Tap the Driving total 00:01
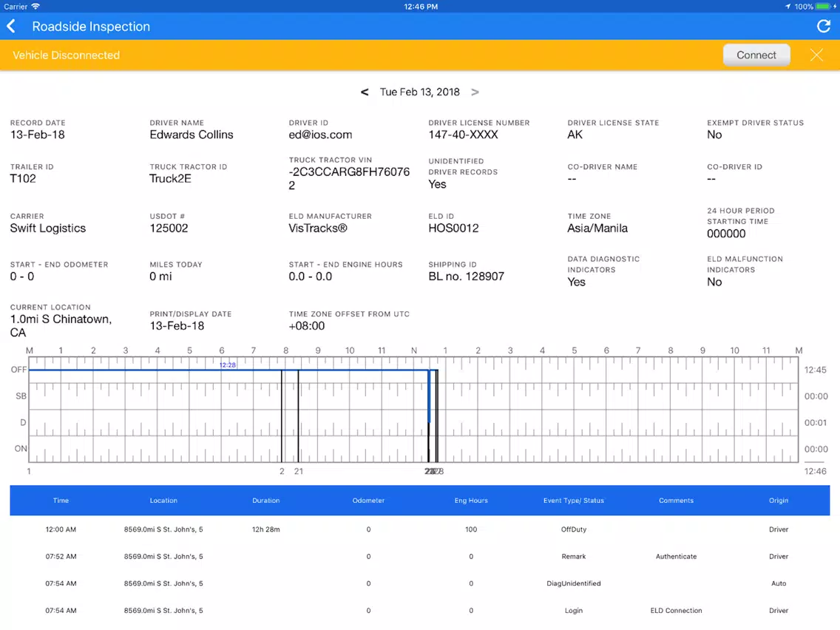840x630 pixels. 815,423
